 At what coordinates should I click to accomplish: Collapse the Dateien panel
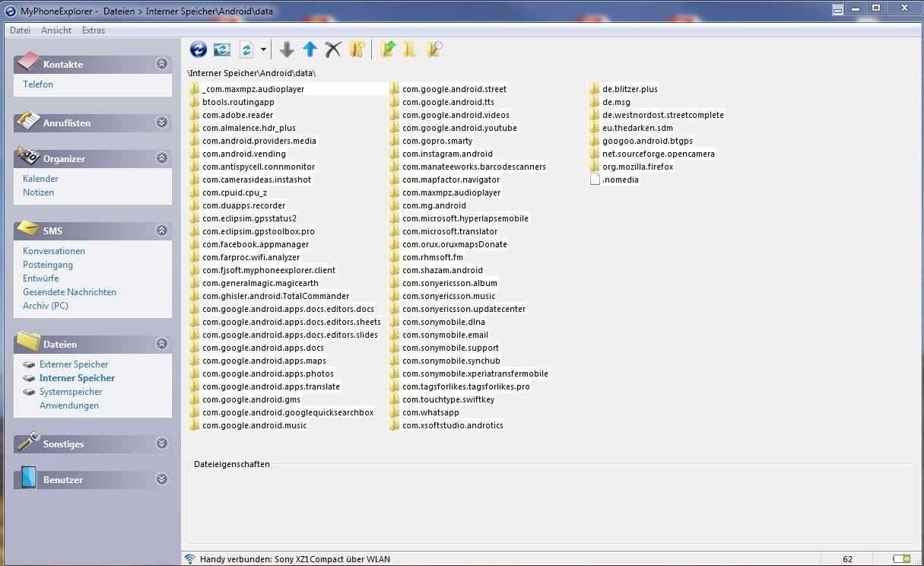tap(161, 344)
